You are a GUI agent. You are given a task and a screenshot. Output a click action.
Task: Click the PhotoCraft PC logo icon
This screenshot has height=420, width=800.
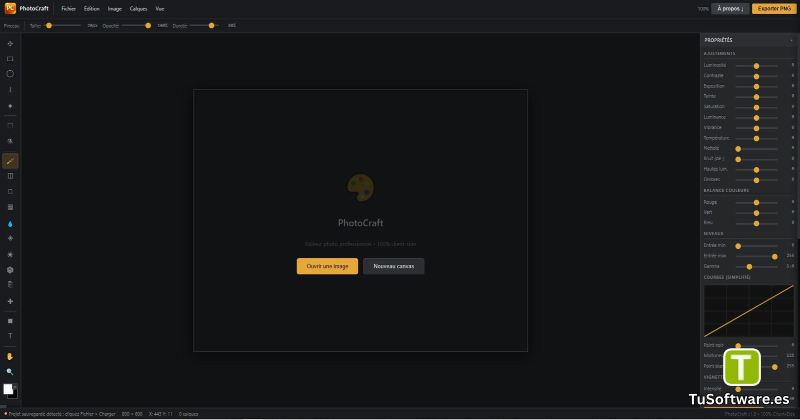click(x=10, y=8)
